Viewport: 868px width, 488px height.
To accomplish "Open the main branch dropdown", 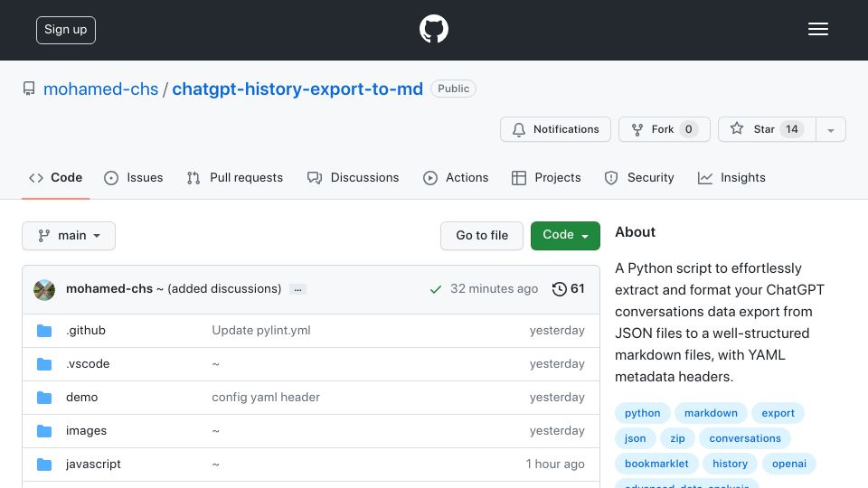I will (69, 236).
